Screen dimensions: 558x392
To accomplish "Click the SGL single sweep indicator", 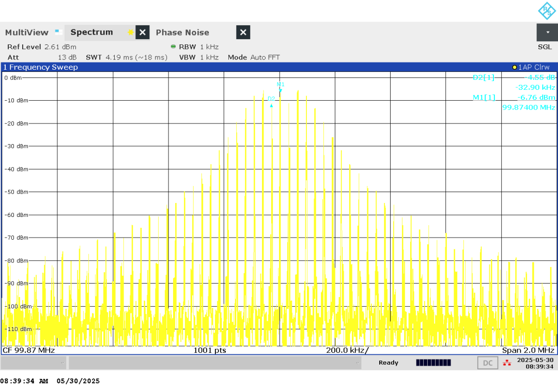I will tap(545, 47).
